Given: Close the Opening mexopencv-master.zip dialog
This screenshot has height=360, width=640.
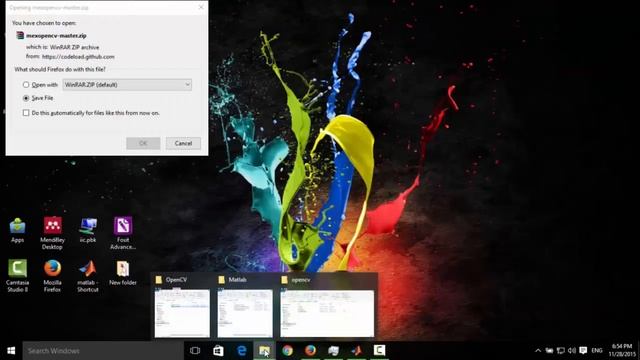Looking at the screenshot, I should 201,7.
